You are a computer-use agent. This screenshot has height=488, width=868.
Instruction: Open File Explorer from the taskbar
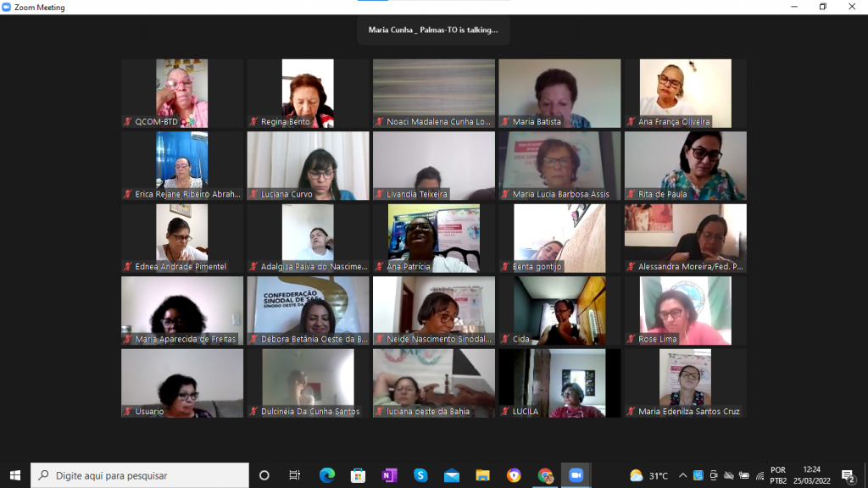[482, 475]
